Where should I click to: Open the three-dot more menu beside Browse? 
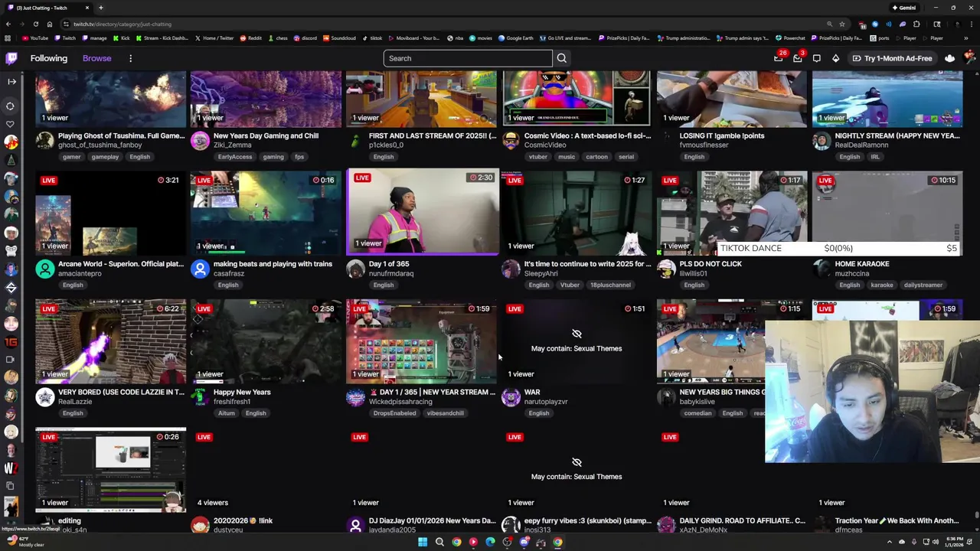click(x=130, y=58)
